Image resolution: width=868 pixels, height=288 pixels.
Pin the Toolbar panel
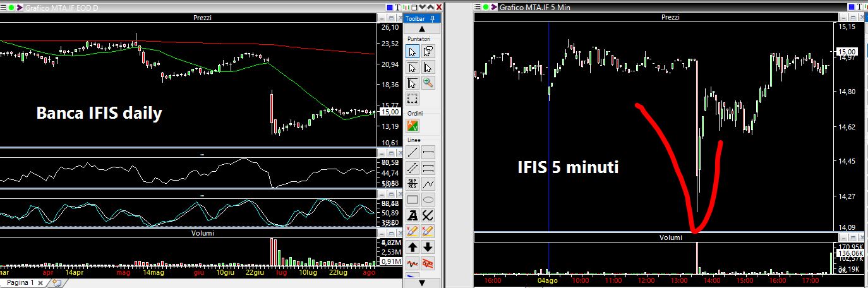tap(432, 18)
